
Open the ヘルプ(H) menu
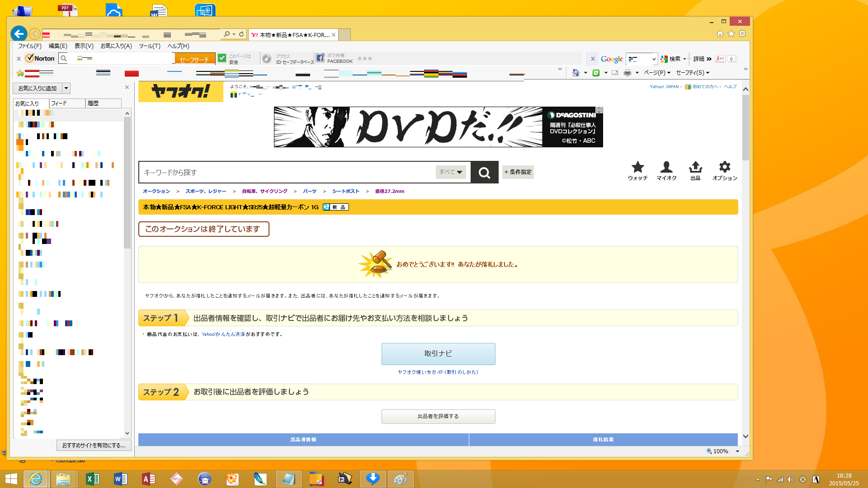tap(179, 46)
